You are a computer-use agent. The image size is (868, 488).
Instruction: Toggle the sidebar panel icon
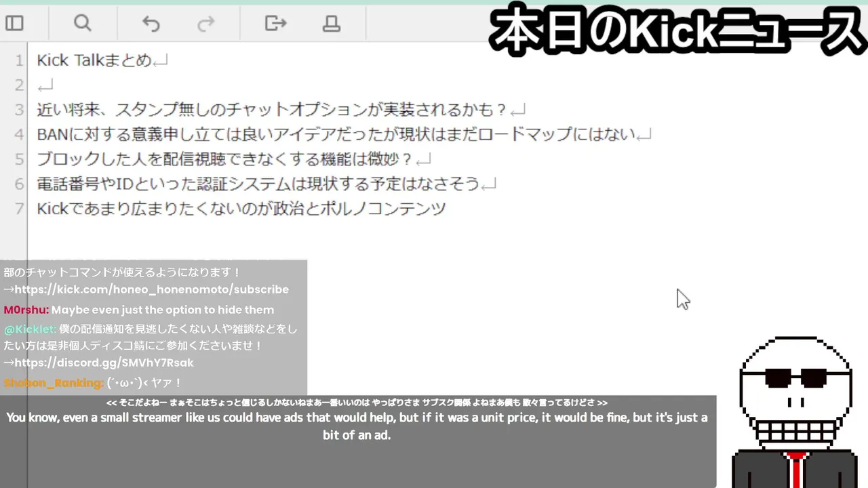click(14, 23)
